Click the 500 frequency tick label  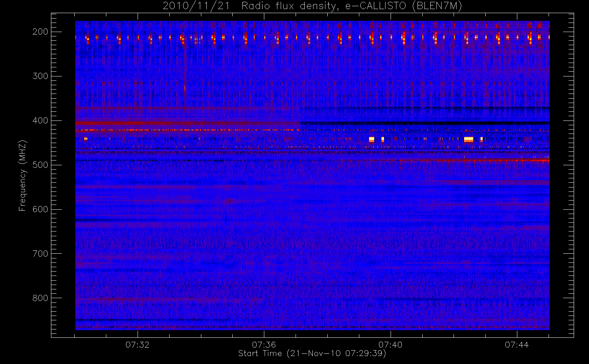pyautogui.click(x=40, y=165)
